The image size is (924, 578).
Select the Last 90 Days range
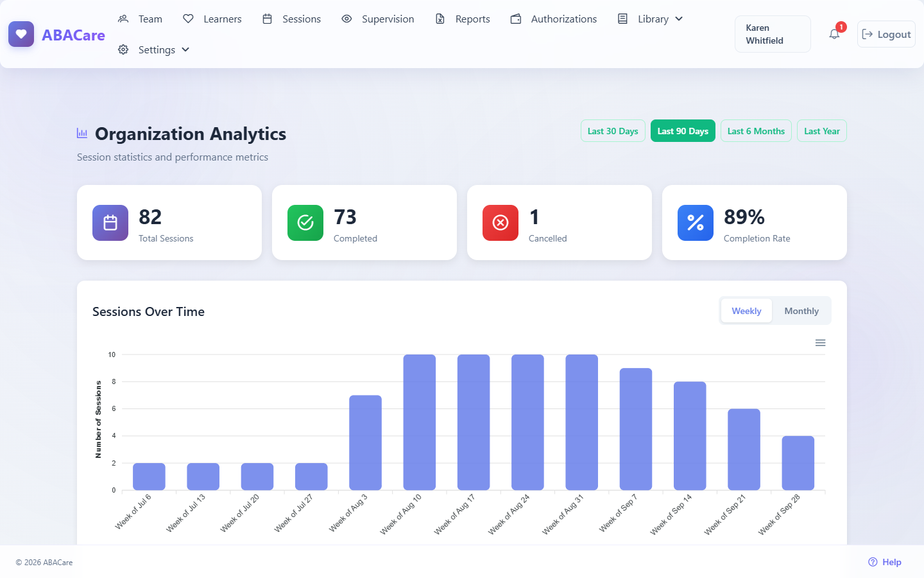683,131
